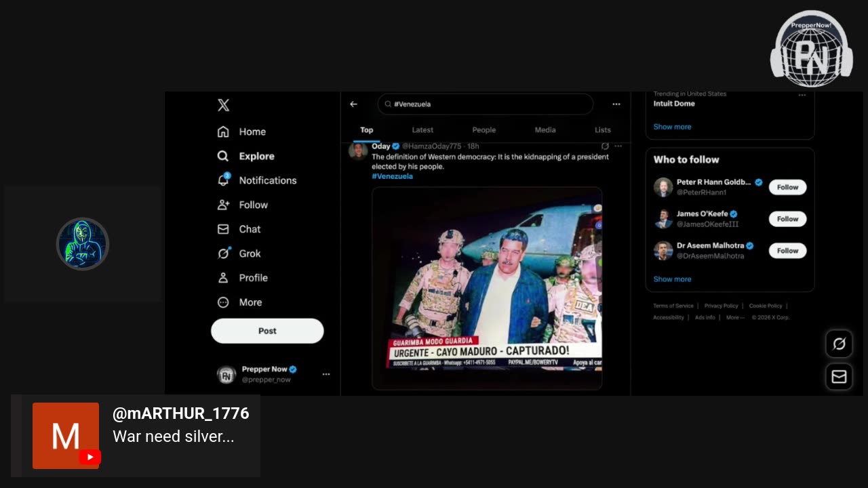
Task: Click the Home house icon
Action: (x=223, y=131)
